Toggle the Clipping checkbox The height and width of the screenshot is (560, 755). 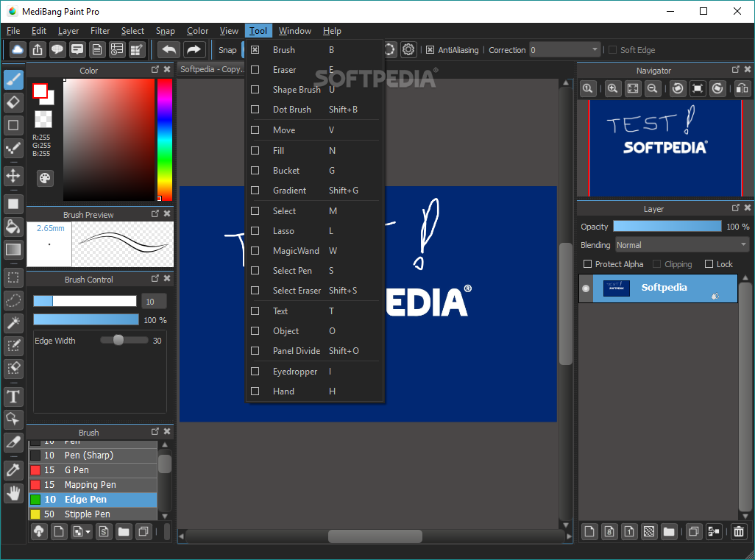[657, 264]
